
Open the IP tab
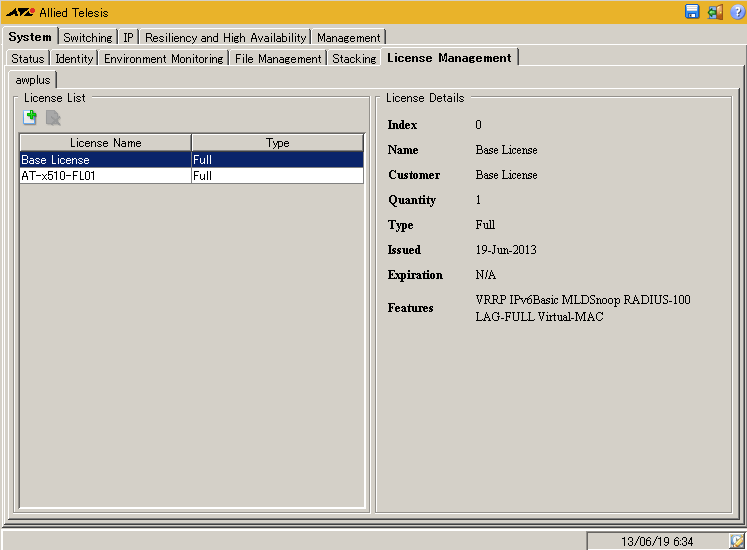point(128,37)
